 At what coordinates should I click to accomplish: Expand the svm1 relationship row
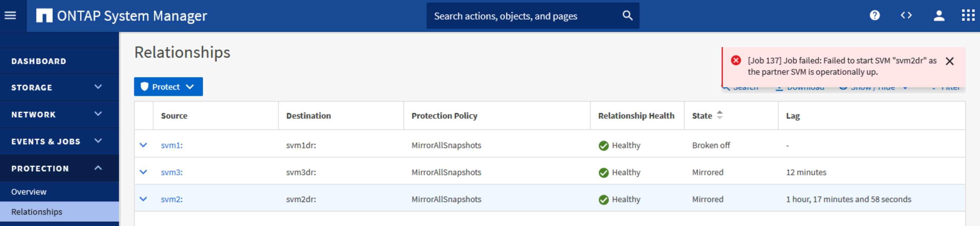[x=143, y=145]
